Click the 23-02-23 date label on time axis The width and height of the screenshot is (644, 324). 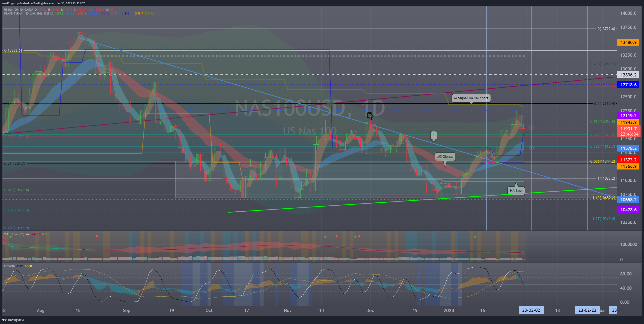pos(587,310)
